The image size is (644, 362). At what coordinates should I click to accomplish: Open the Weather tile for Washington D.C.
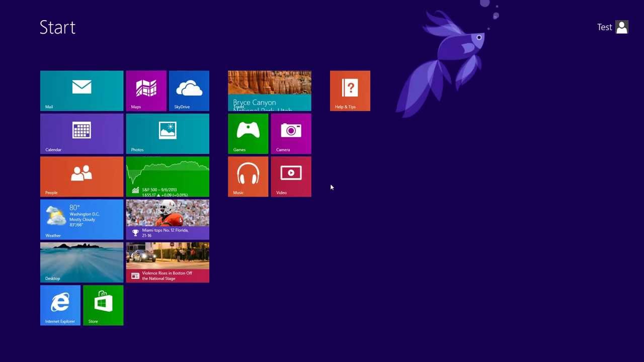coord(82,220)
